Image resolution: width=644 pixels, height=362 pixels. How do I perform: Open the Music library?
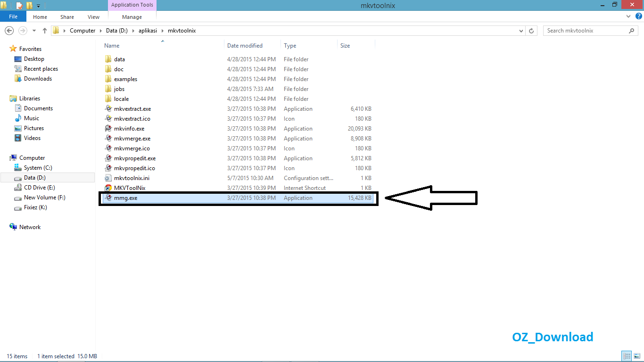tap(32, 118)
